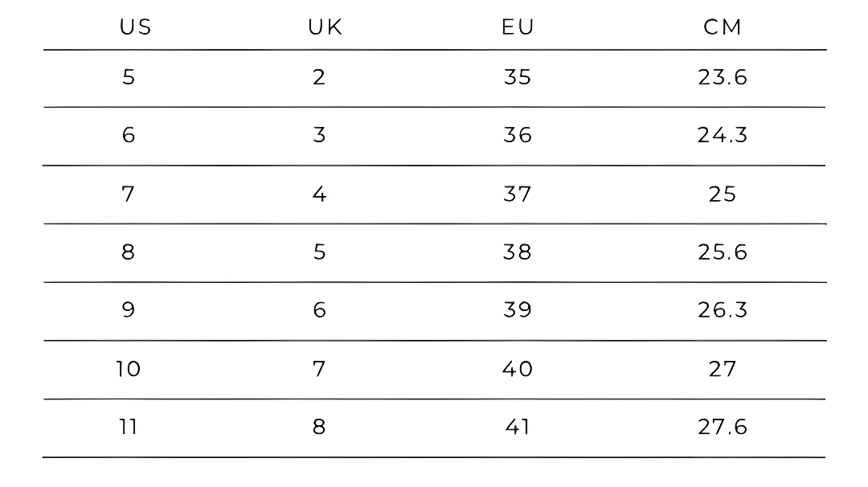Click the CM column header
Image resolution: width=868 pixels, height=487 pixels.
(723, 27)
